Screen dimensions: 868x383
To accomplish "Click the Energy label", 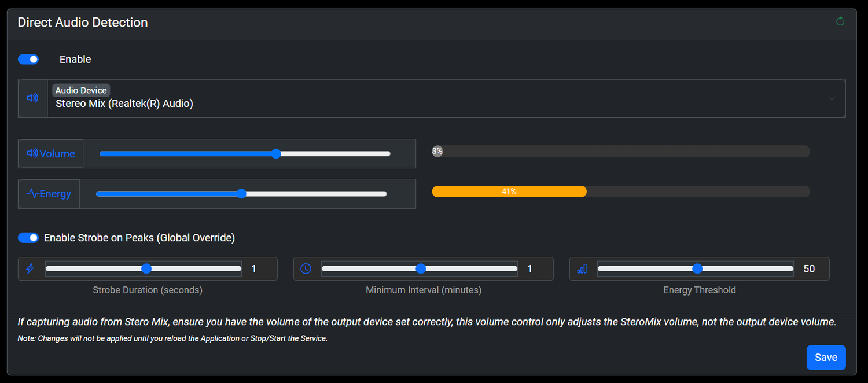I will coord(54,193).
